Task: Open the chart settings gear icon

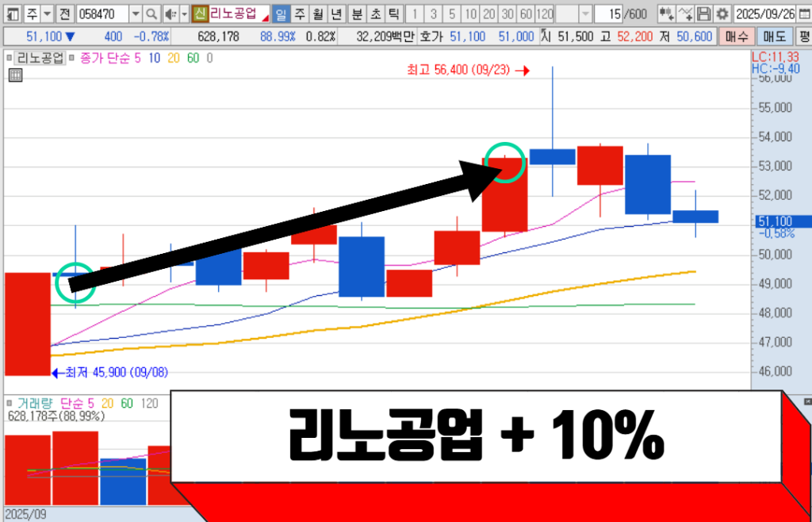Action: pos(721,14)
